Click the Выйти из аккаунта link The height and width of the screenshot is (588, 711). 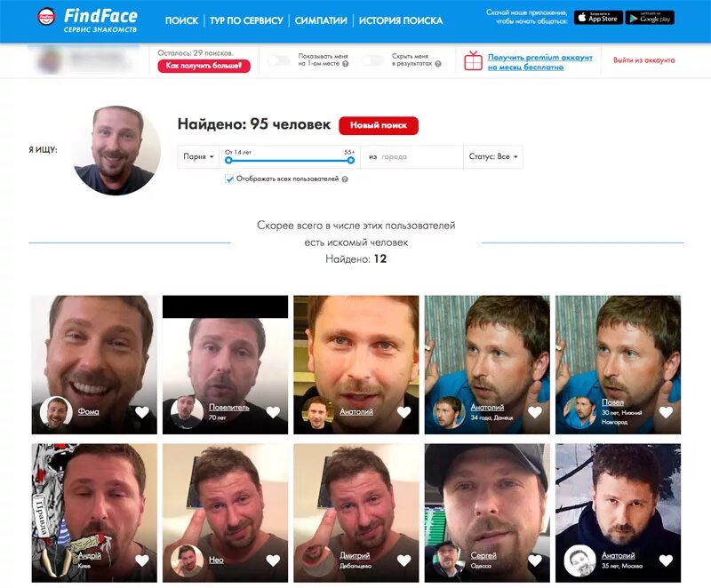click(643, 60)
